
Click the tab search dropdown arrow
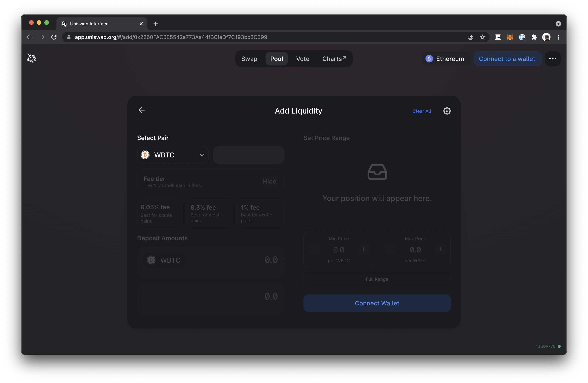[558, 24]
